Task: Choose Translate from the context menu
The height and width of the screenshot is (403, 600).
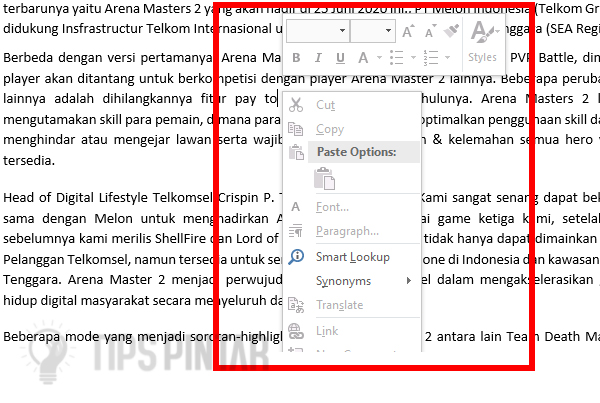Action: [340, 305]
